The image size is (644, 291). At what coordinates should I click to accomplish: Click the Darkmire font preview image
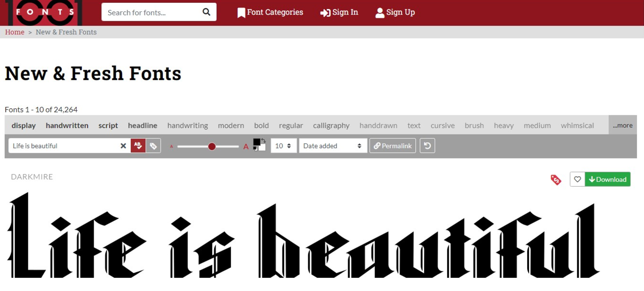pyautogui.click(x=303, y=236)
